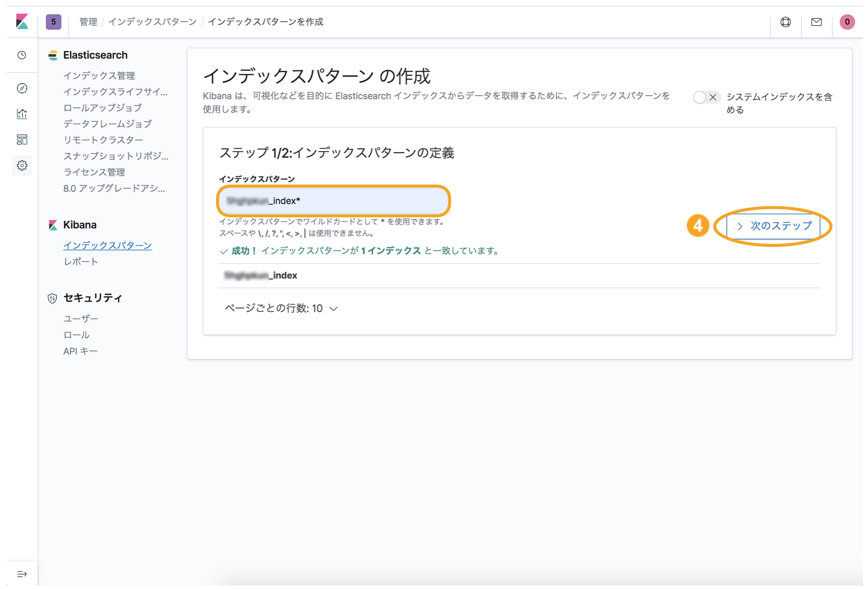Click the Kibana logo in the header

(22, 22)
